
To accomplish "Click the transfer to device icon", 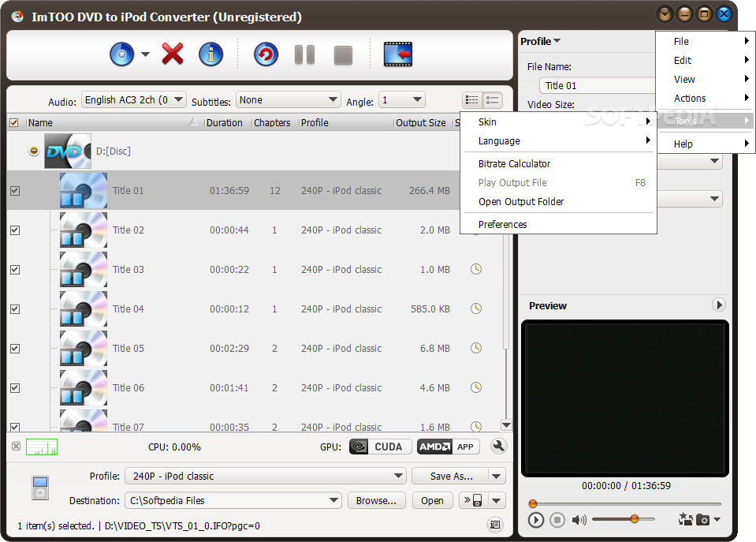I will pyautogui.click(x=473, y=500).
